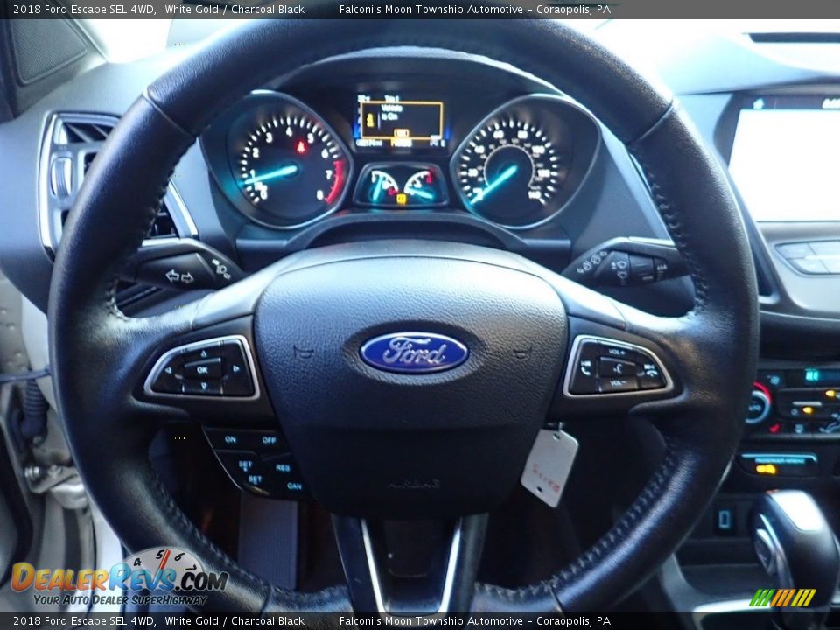840x630 pixels.
Task: Tap the cruise RES button
Action: (283, 467)
